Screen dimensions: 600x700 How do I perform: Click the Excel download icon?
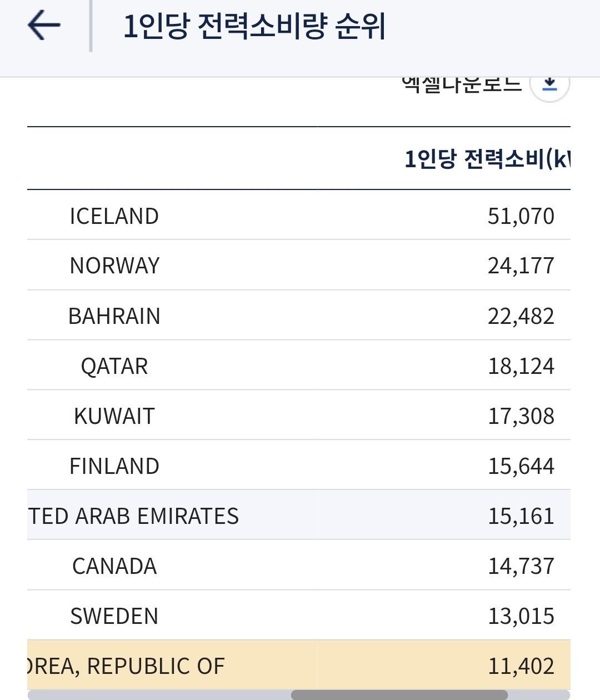tap(549, 85)
